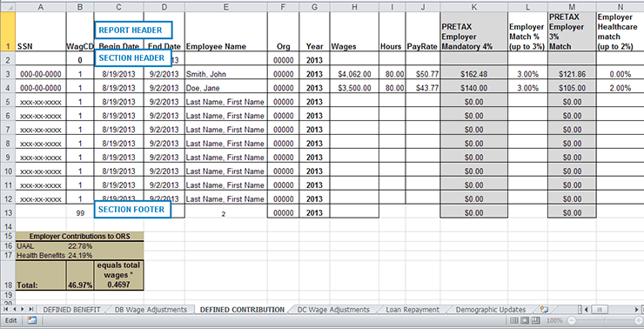Viewport: 644px width, 329px height.
Task: Select the DEFINED CONTRIBUTION sheet tab
Action: click(242, 310)
